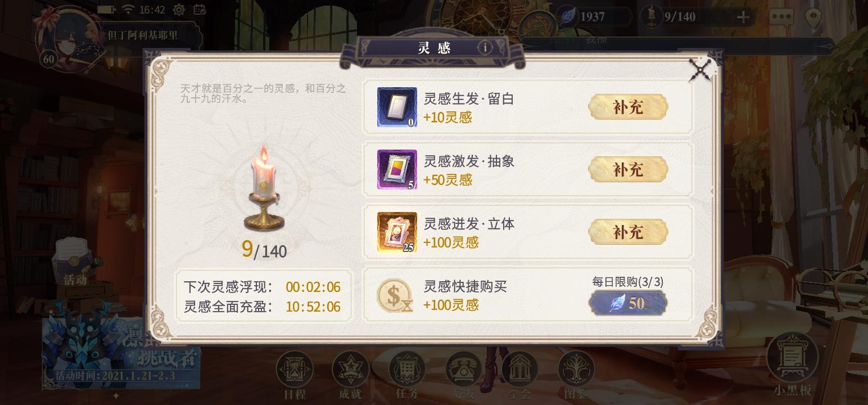Tap the 灵感迸发·立体 golden frame item icon
Viewport: 868px width, 405px height.
coord(397,232)
